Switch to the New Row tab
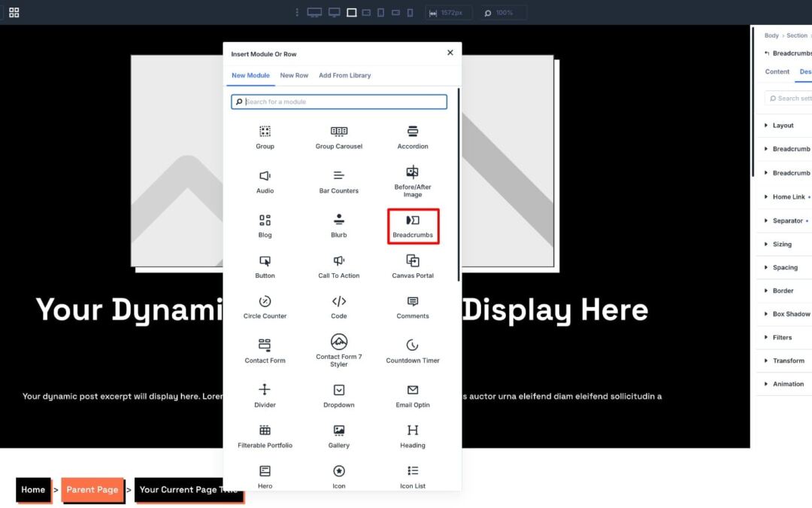This screenshot has height=508, width=812. pyautogui.click(x=294, y=75)
